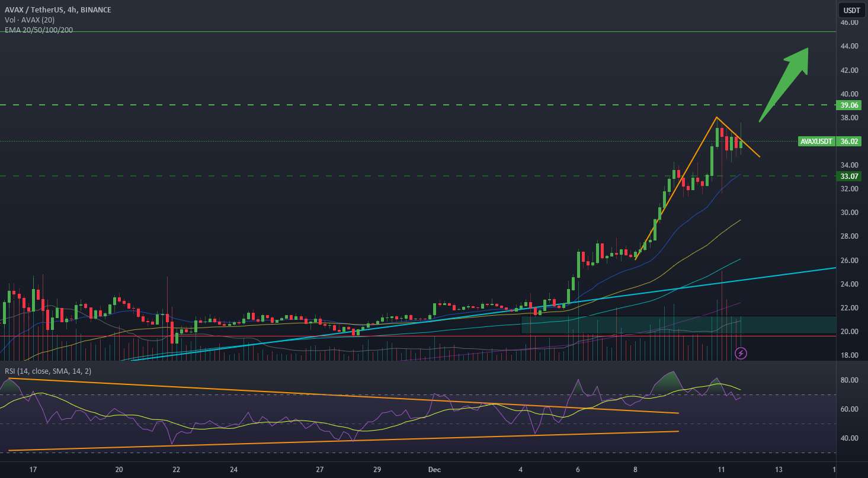
Task: Click the 22 date on time axis
Action: point(177,470)
